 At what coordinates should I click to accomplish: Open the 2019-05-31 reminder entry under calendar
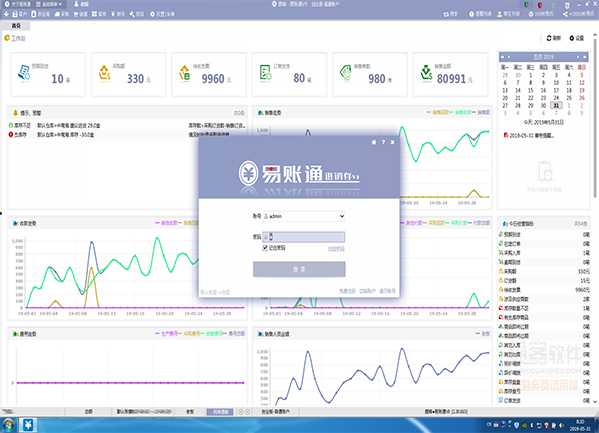529,135
